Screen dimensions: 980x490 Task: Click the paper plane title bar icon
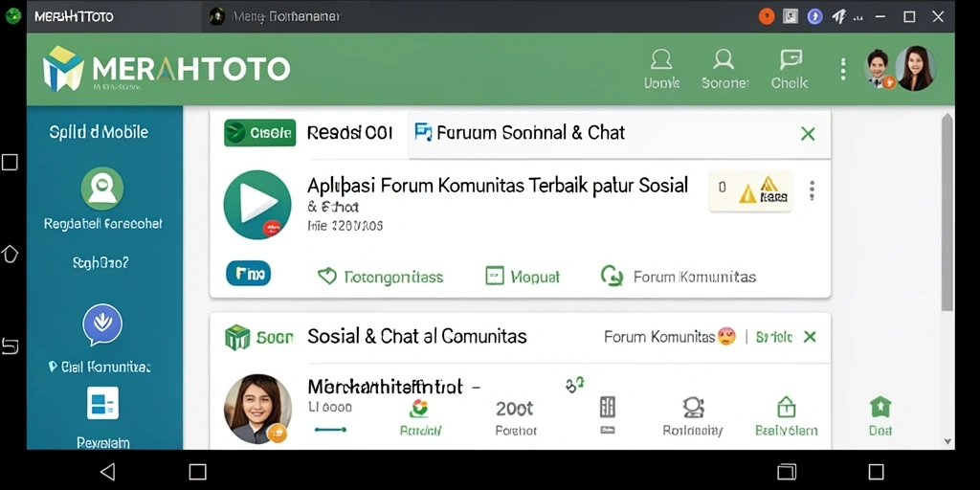click(838, 16)
